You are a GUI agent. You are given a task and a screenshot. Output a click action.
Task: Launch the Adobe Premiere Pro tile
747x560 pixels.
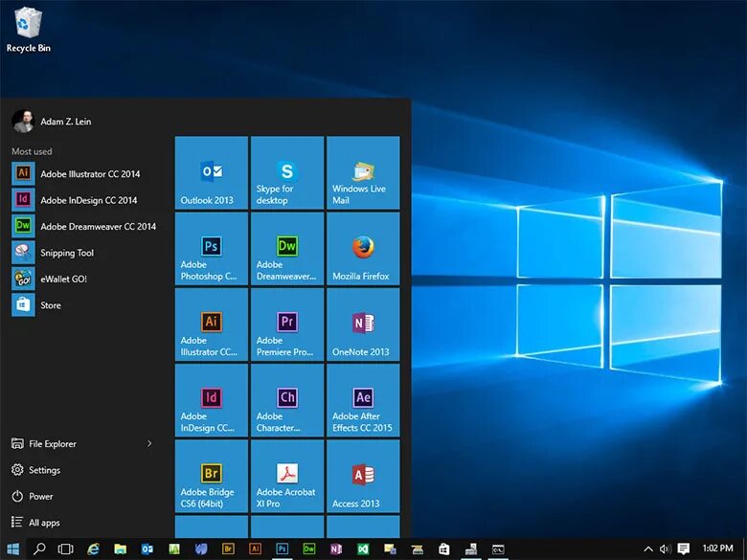pyautogui.click(x=287, y=325)
